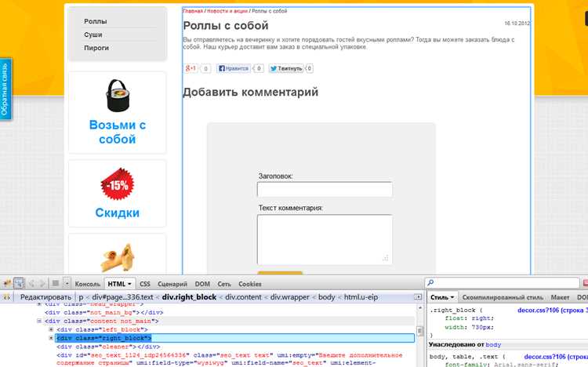Click the decor.css source link for .right_block

point(553,311)
